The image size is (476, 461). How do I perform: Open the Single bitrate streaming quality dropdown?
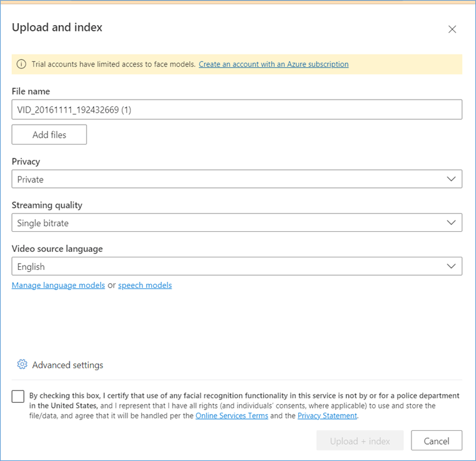[x=237, y=222]
